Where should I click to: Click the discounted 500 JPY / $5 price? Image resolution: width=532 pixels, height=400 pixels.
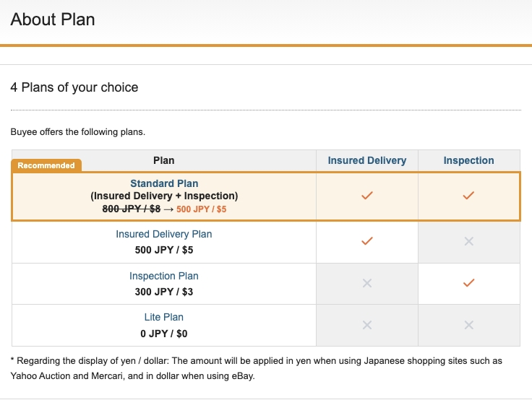[202, 209]
